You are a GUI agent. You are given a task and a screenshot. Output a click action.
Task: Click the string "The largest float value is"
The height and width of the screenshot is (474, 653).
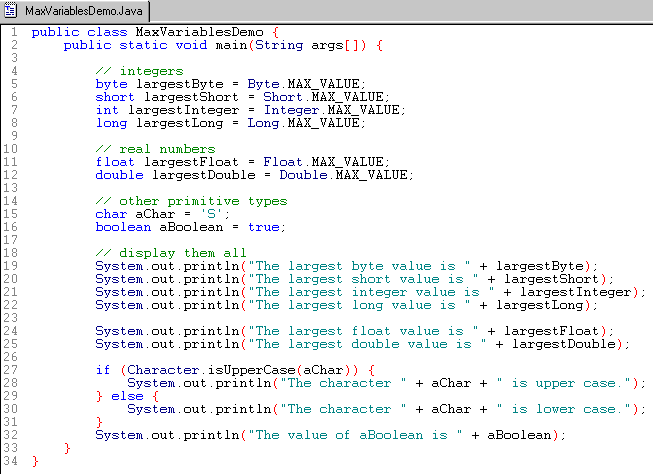pyautogui.click(x=364, y=331)
